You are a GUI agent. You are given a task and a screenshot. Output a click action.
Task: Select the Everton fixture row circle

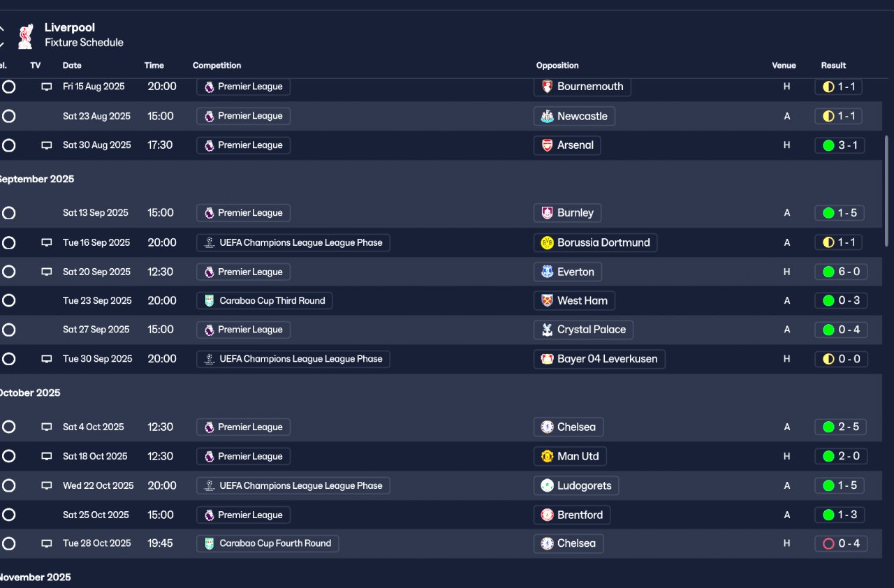8,272
